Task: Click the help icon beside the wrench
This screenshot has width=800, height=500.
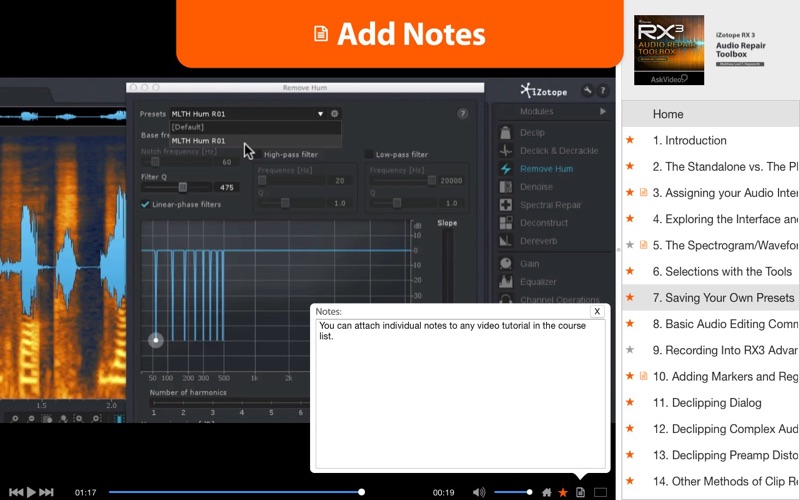Action: [603, 91]
